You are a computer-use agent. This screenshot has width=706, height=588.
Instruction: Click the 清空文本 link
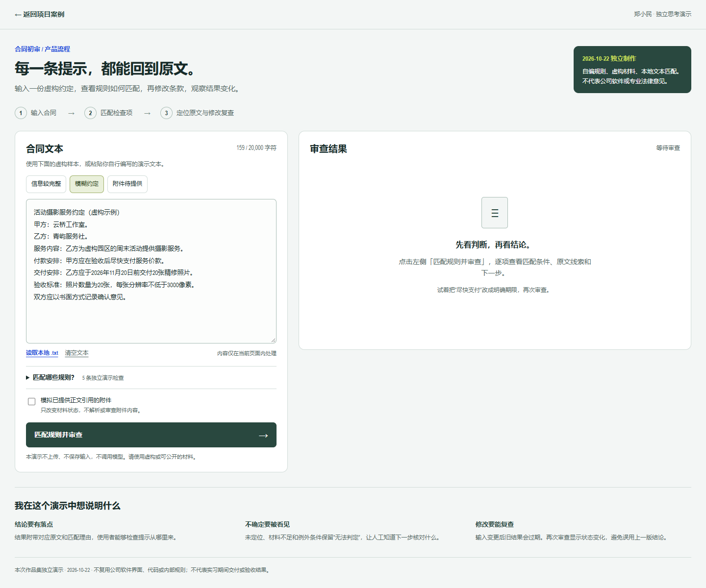76,353
